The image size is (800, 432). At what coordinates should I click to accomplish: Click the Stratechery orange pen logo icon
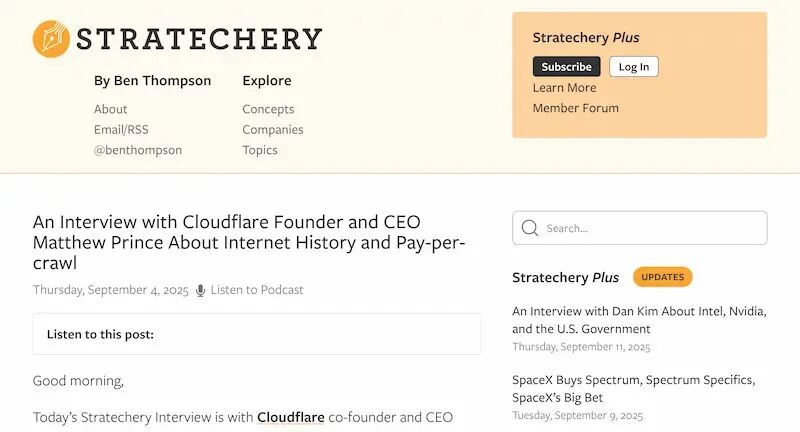pyautogui.click(x=51, y=39)
